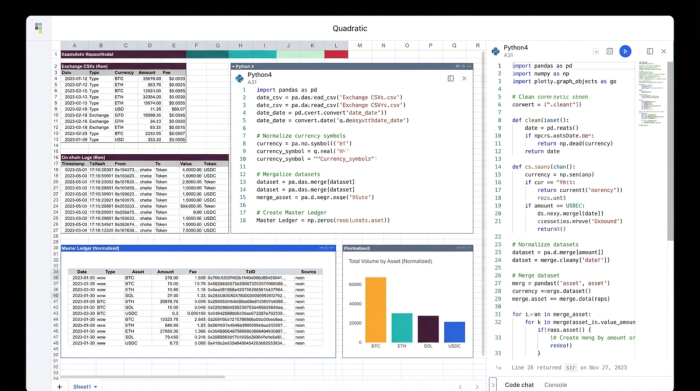
Task: Click the TxID column header in Master Ledger
Action: (x=250, y=271)
